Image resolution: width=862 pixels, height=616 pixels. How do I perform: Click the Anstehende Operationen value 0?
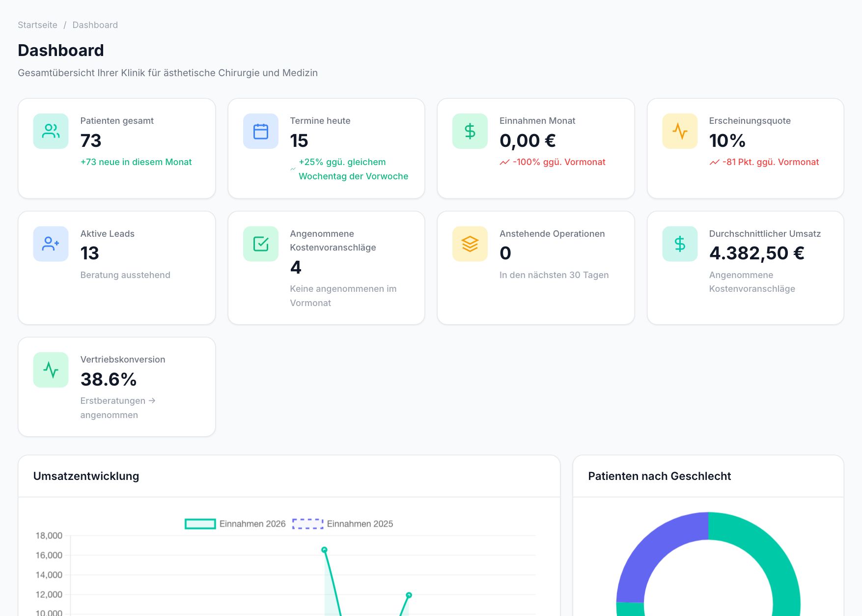tap(505, 253)
